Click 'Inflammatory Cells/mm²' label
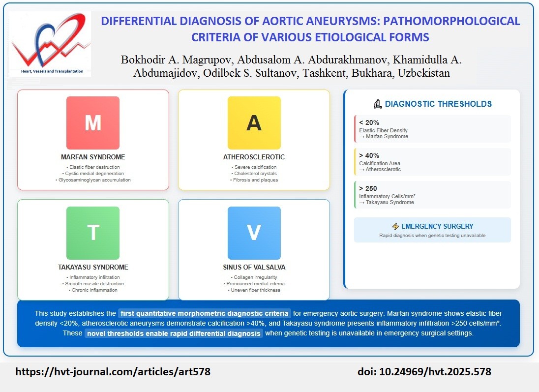The image size is (539, 392). 388,196
